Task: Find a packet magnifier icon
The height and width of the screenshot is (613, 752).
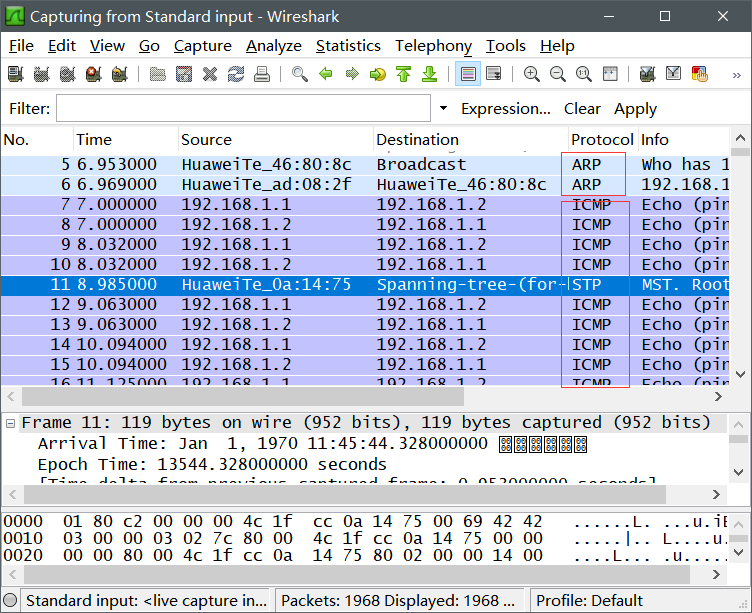Action: point(300,74)
